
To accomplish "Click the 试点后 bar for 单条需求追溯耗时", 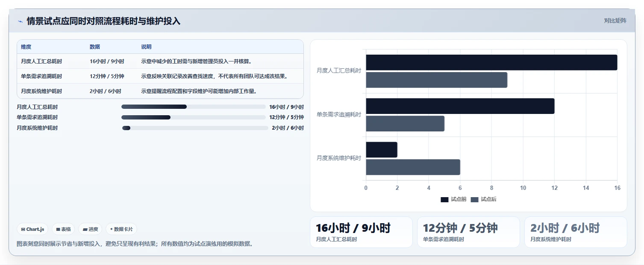I will [405, 124].
